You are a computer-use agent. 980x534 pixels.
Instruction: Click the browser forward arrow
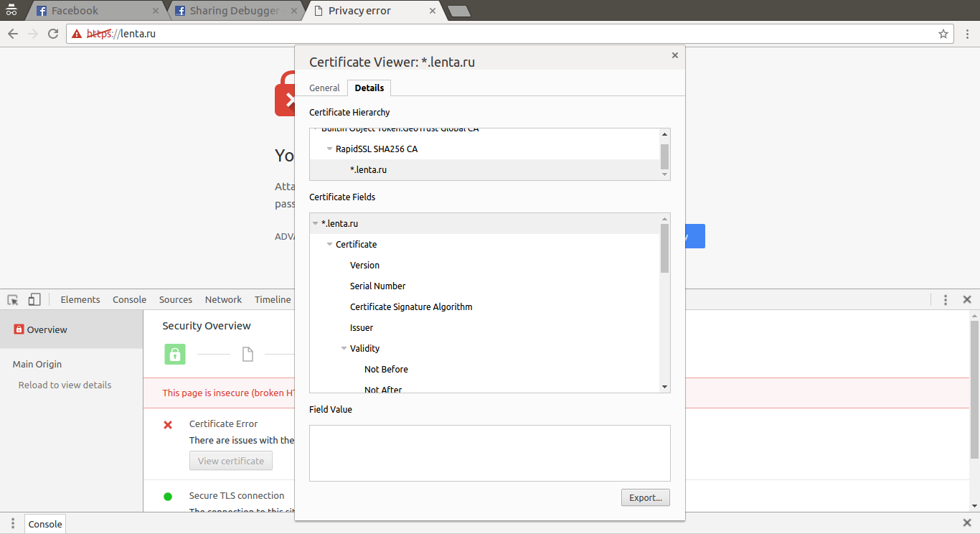click(33, 34)
